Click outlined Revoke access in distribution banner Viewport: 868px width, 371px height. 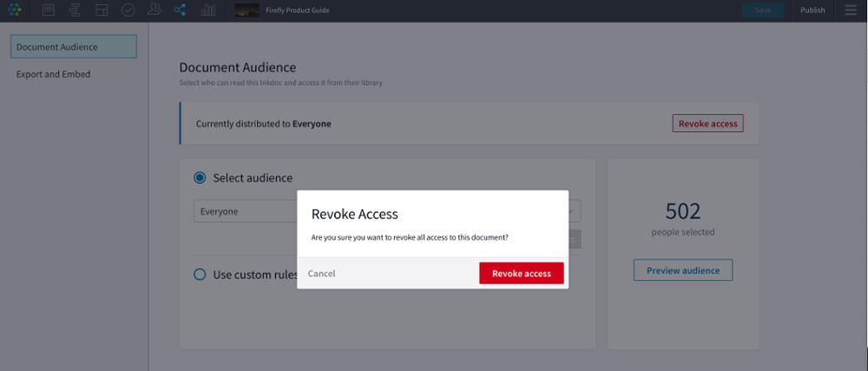(x=708, y=123)
